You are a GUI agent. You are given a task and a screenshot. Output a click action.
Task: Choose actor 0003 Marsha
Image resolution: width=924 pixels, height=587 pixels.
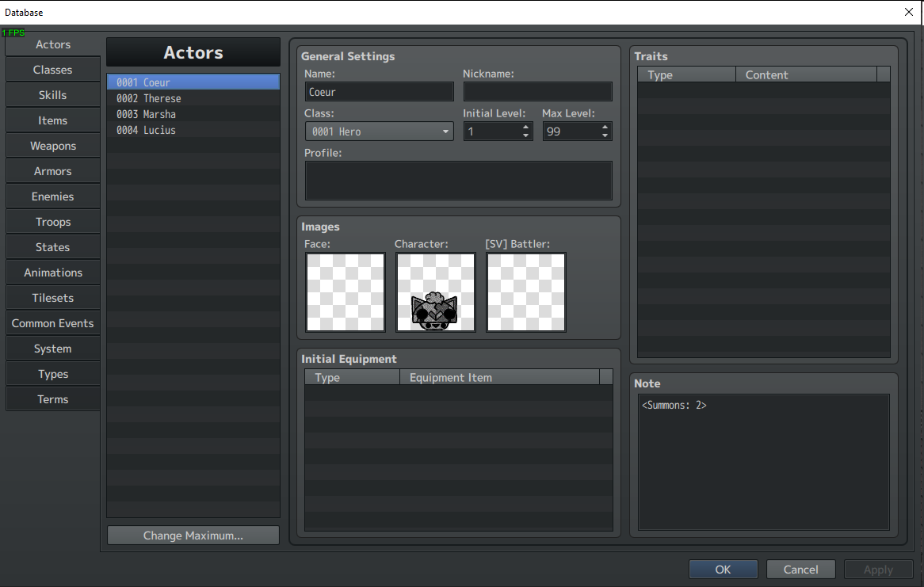(x=193, y=114)
